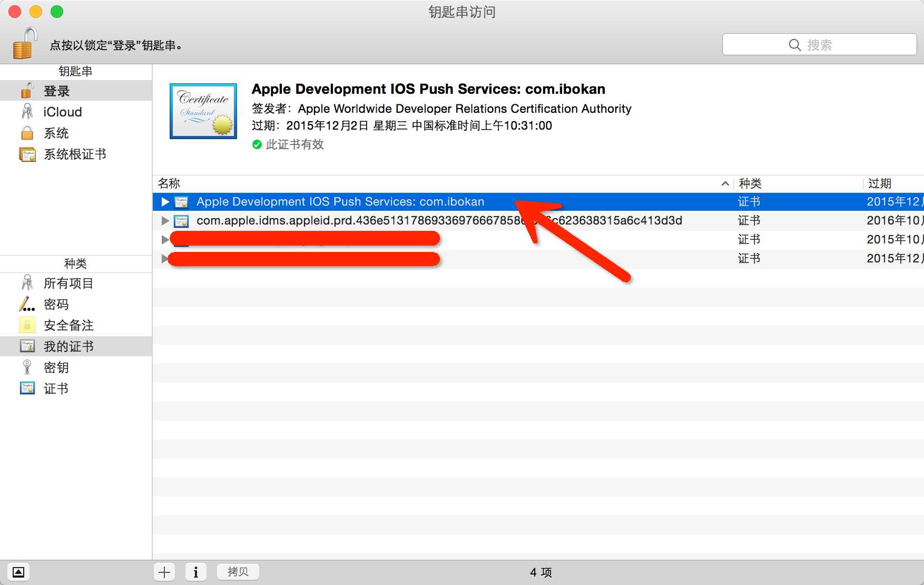Open info for the selected item
The width and height of the screenshot is (924, 585).
(196, 572)
